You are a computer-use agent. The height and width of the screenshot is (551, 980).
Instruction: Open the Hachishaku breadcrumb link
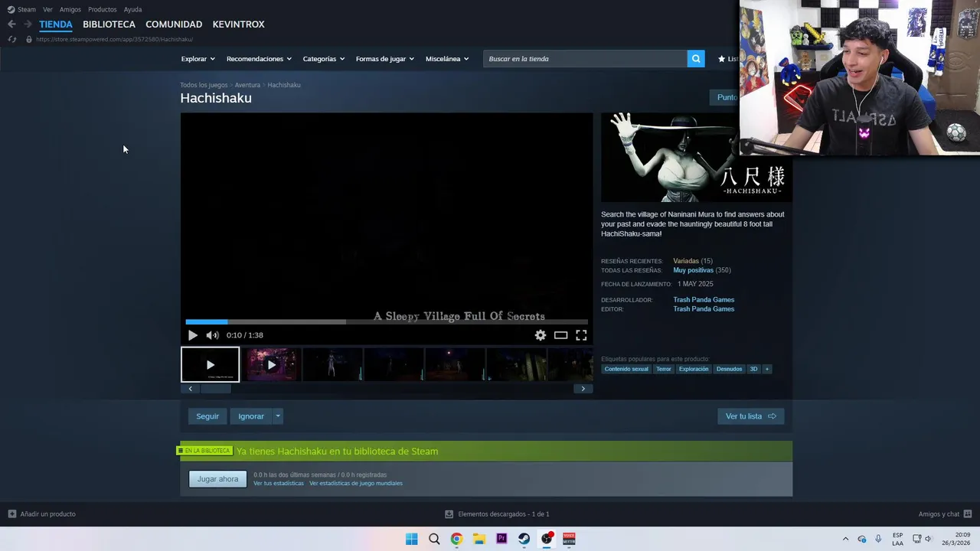pyautogui.click(x=284, y=85)
